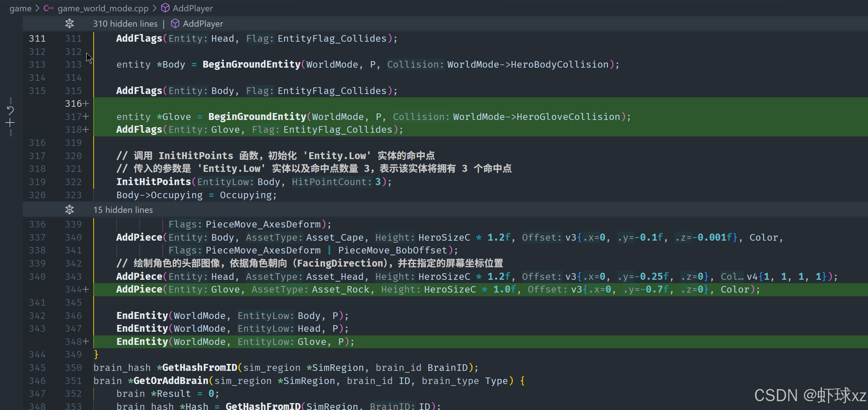
Task: Click the plus marker on added line 348
Action: (86, 342)
